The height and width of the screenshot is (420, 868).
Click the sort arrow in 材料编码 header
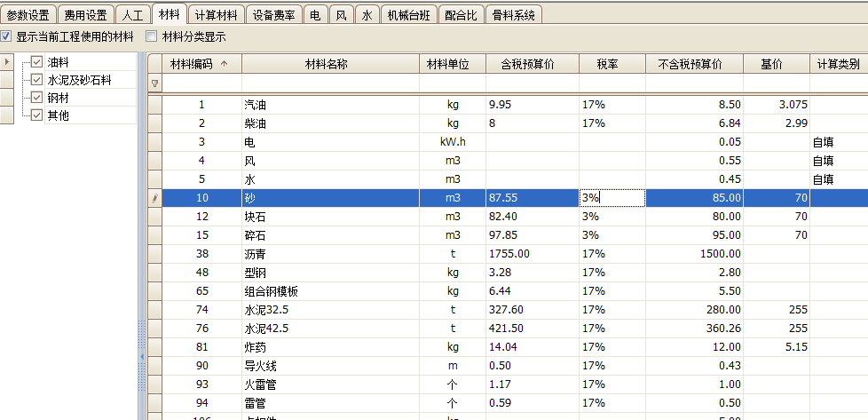pyautogui.click(x=224, y=64)
